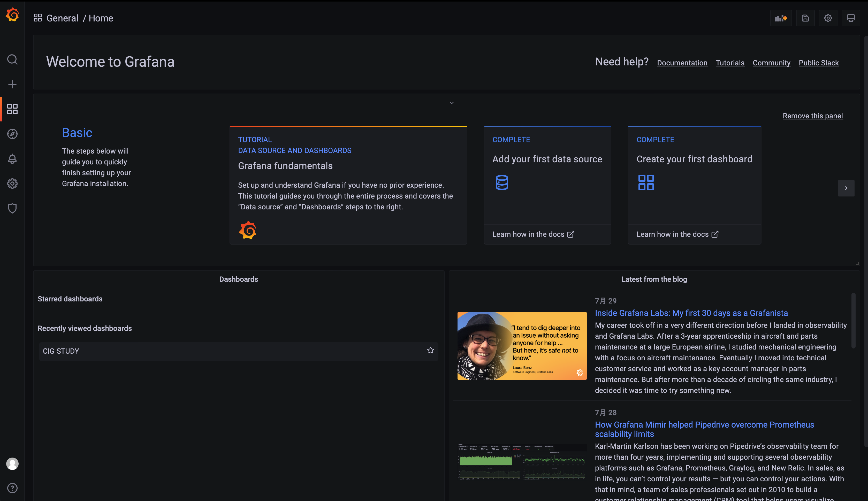The image size is (868, 501).
Task: Click the Home breadcrumb
Action: [101, 18]
